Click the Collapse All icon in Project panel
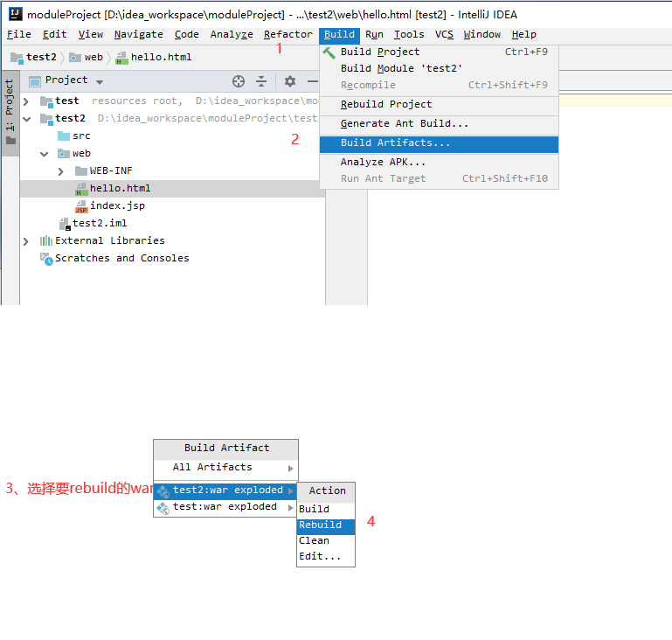Screen dimensions: 672x640 [x=261, y=81]
